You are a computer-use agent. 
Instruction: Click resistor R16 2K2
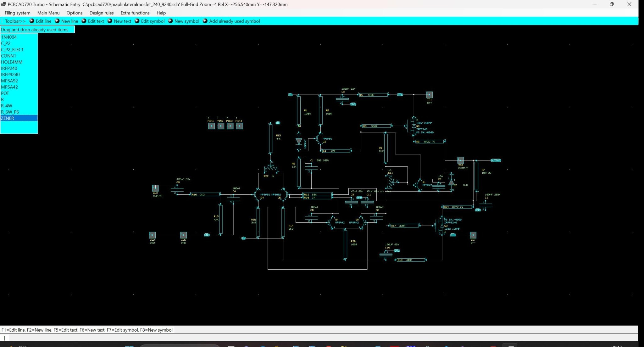point(205,194)
